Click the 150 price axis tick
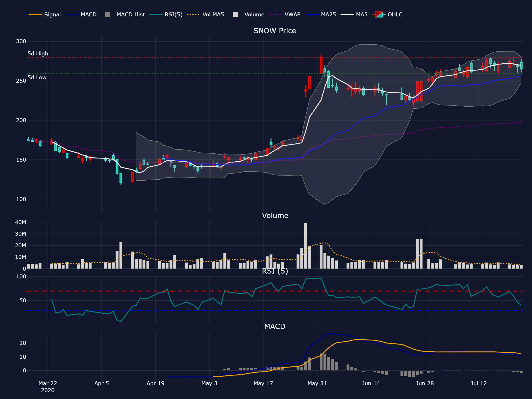The width and height of the screenshot is (532, 399). point(21,160)
